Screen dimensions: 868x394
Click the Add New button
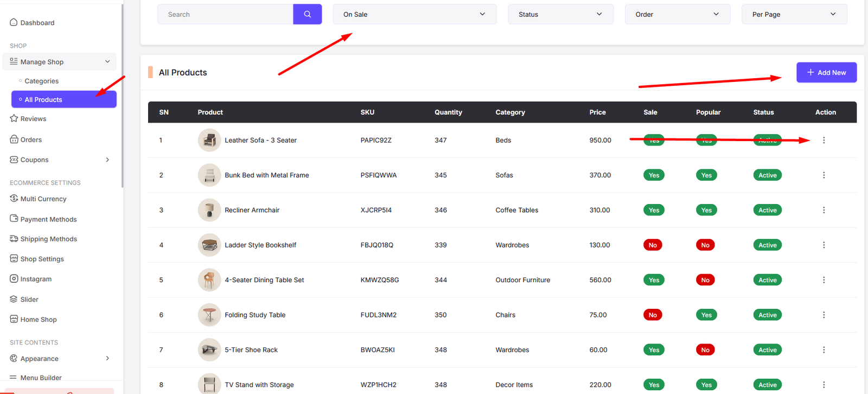pyautogui.click(x=826, y=72)
